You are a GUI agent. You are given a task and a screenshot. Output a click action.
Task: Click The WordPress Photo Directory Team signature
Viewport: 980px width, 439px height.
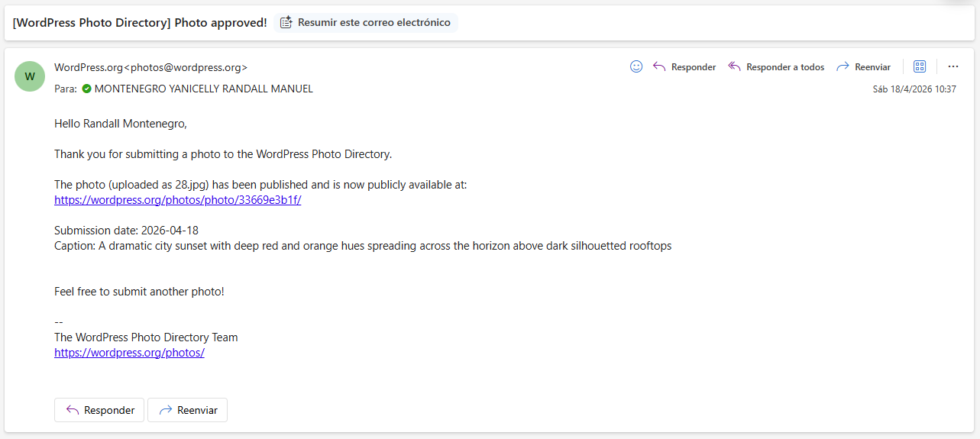coord(146,337)
